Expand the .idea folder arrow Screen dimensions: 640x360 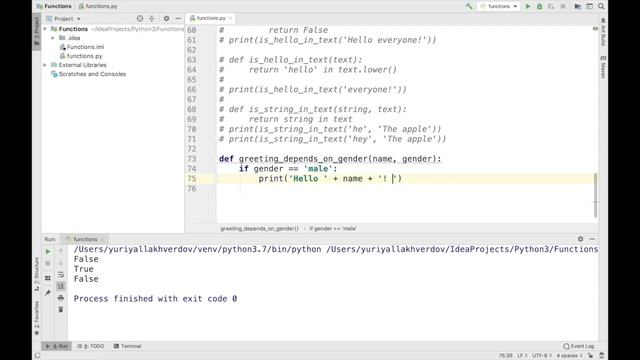click(x=53, y=38)
